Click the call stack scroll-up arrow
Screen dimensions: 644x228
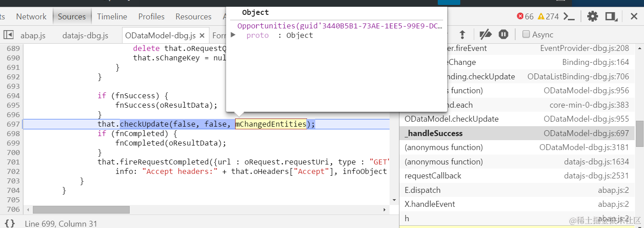pyautogui.click(x=639, y=48)
